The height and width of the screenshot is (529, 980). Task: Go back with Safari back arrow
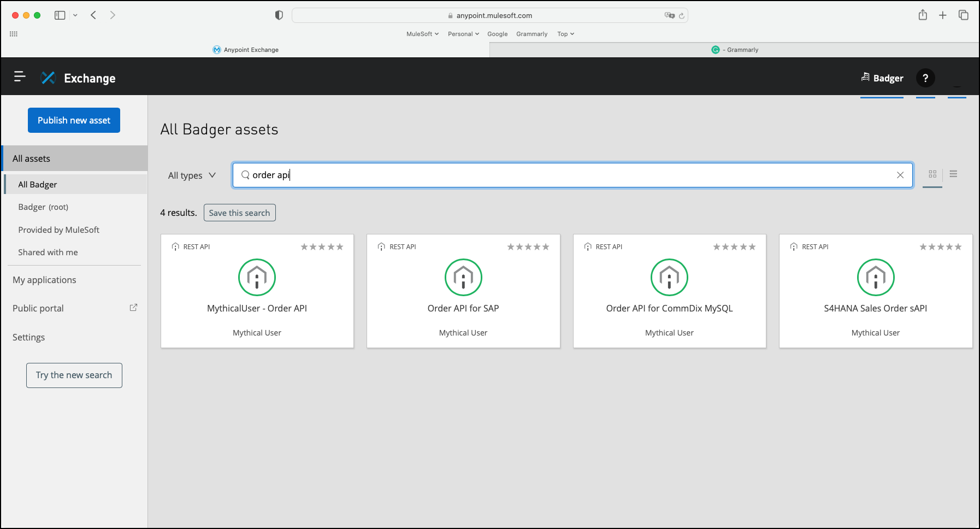tap(93, 15)
